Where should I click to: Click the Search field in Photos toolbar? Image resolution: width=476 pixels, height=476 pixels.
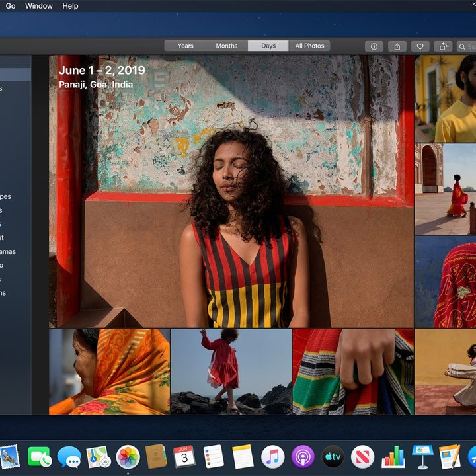click(x=466, y=46)
